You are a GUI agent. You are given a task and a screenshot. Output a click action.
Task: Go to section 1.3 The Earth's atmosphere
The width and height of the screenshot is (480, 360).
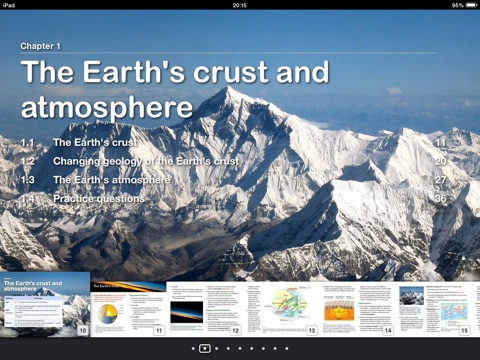click(x=233, y=180)
